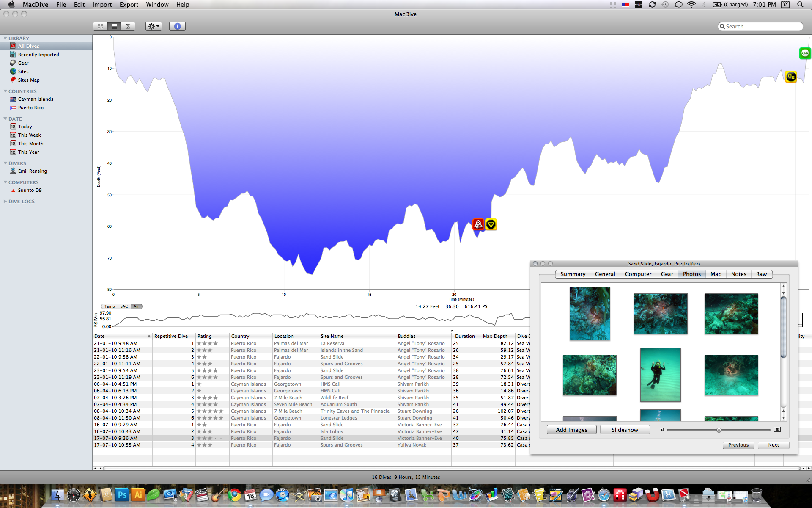Screen dimensions: 812x508
Task: Click the red ascent warning marker
Action: (x=478, y=224)
